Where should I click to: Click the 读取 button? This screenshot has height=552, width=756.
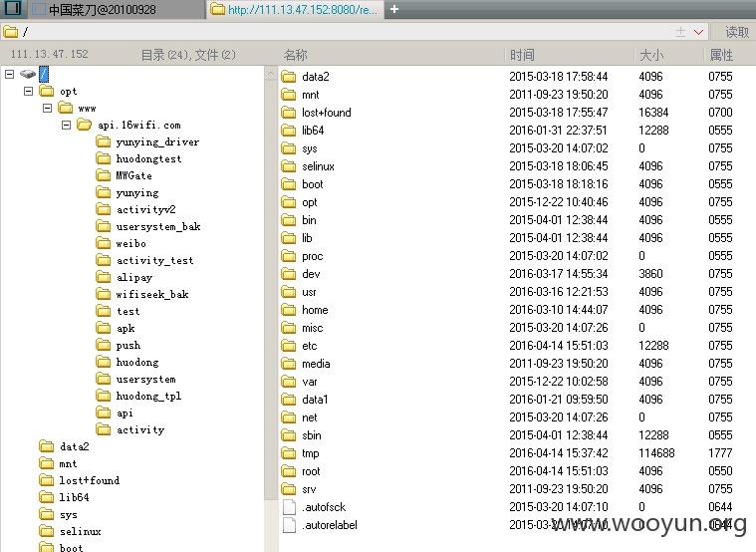tap(735, 32)
